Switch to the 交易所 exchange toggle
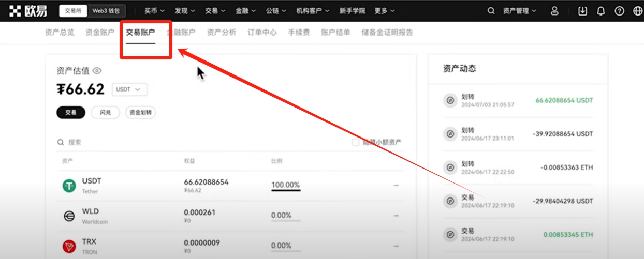 pyautogui.click(x=73, y=11)
